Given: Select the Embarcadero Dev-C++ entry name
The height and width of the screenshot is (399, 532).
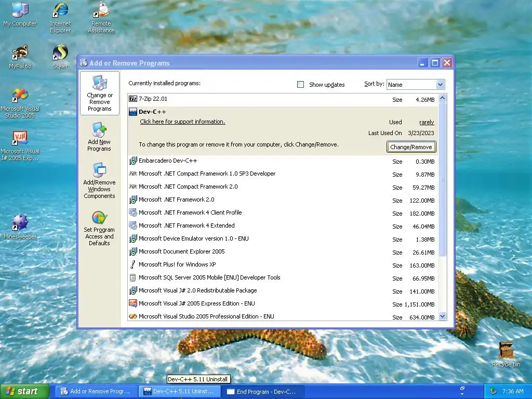Looking at the screenshot, I should coord(168,161).
